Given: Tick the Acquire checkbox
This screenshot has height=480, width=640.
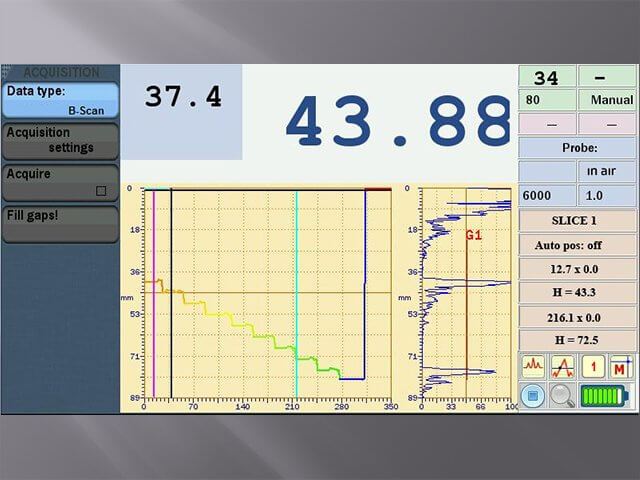Looking at the screenshot, I should point(100,189).
